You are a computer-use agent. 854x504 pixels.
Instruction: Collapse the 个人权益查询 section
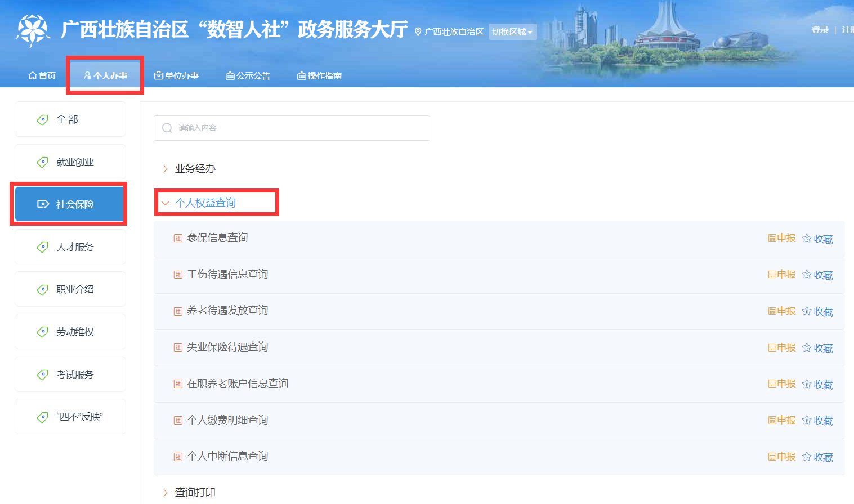click(x=205, y=203)
